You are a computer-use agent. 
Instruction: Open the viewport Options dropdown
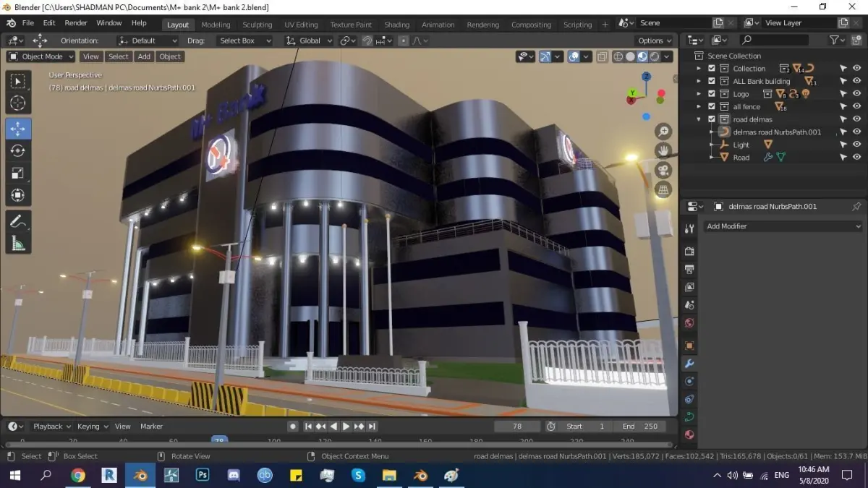655,40
